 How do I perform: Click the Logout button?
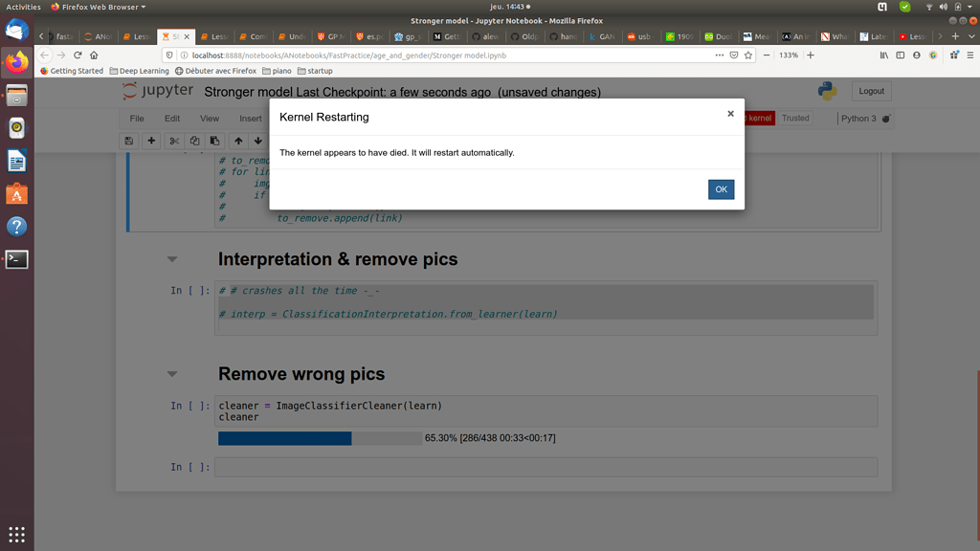pyautogui.click(x=871, y=91)
